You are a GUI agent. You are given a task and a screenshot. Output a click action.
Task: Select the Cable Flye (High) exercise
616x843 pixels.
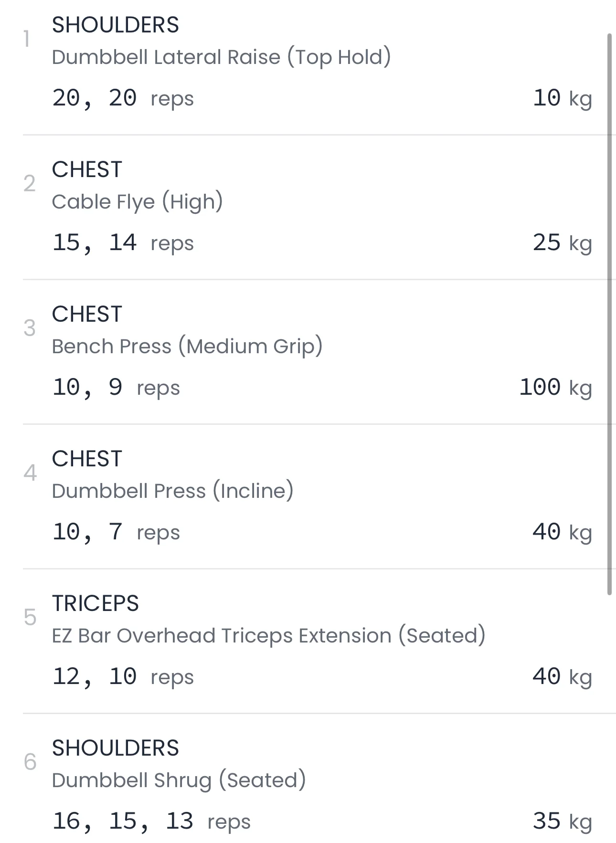(x=137, y=202)
